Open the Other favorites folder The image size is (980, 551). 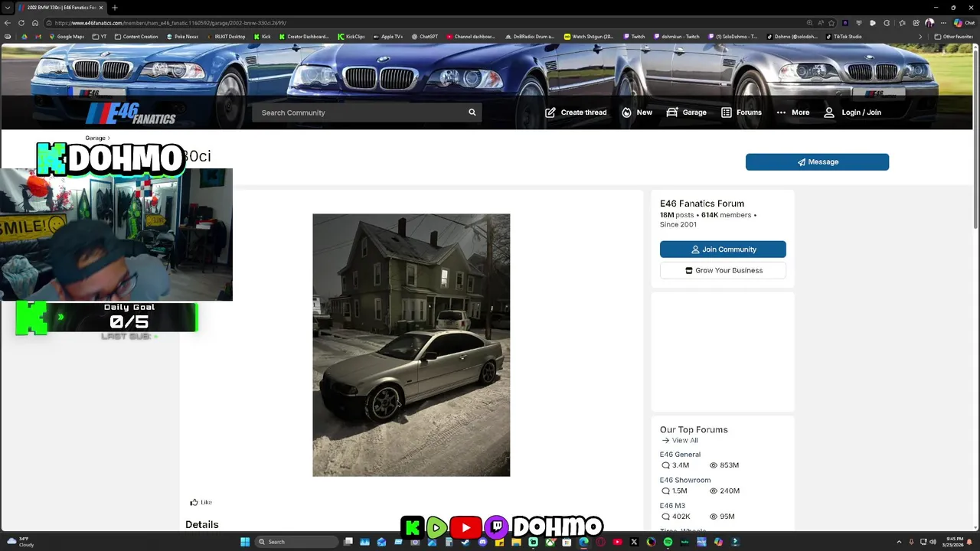coord(953,36)
